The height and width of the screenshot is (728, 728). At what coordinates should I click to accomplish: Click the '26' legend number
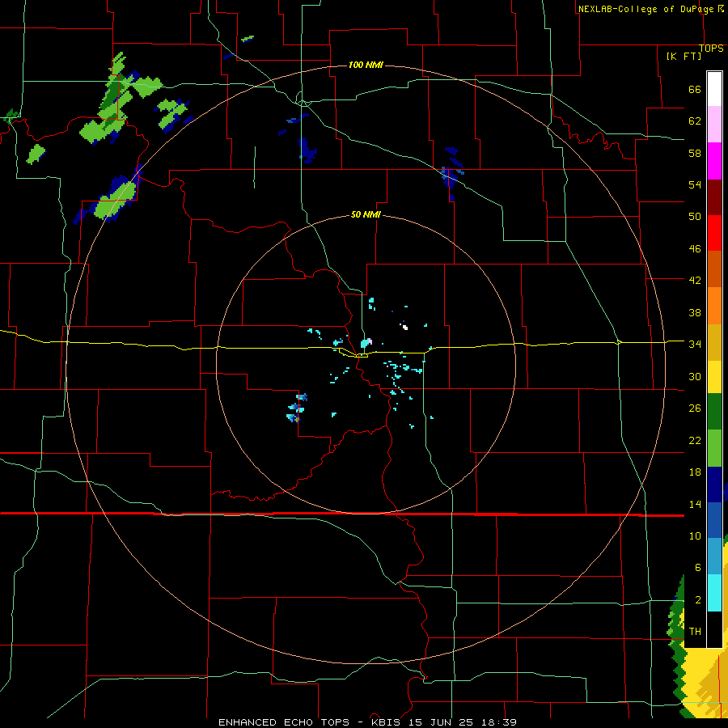(695, 408)
